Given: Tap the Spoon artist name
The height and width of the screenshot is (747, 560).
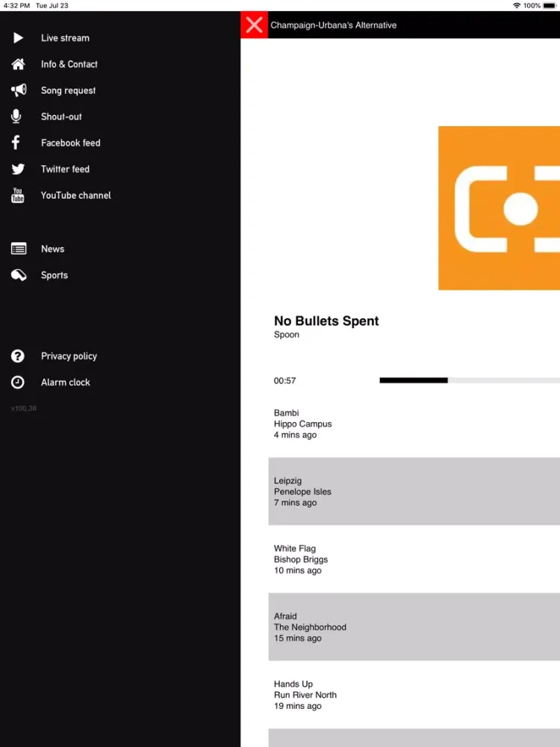Looking at the screenshot, I should [287, 335].
